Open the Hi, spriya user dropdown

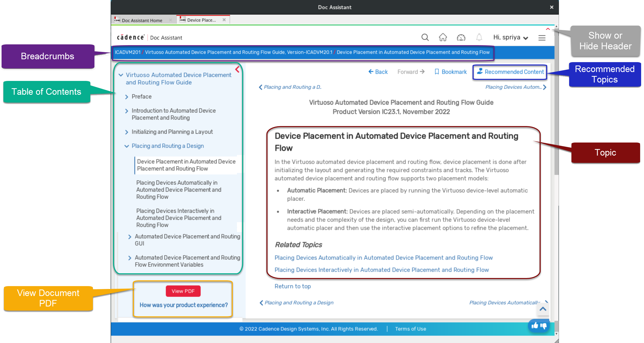[510, 38]
